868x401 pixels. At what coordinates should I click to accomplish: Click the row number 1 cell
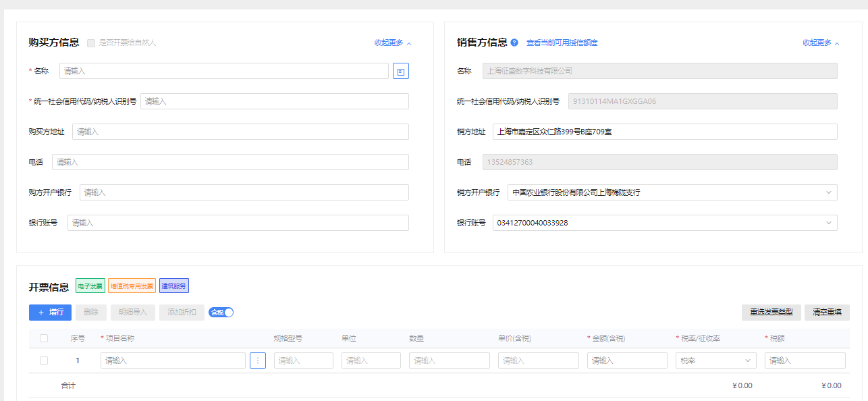[x=78, y=360]
